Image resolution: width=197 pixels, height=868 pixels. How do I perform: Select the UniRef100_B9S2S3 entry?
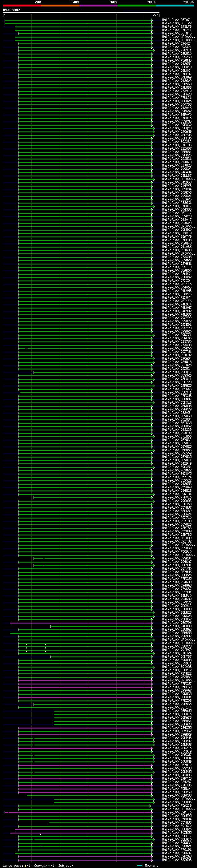177,57
